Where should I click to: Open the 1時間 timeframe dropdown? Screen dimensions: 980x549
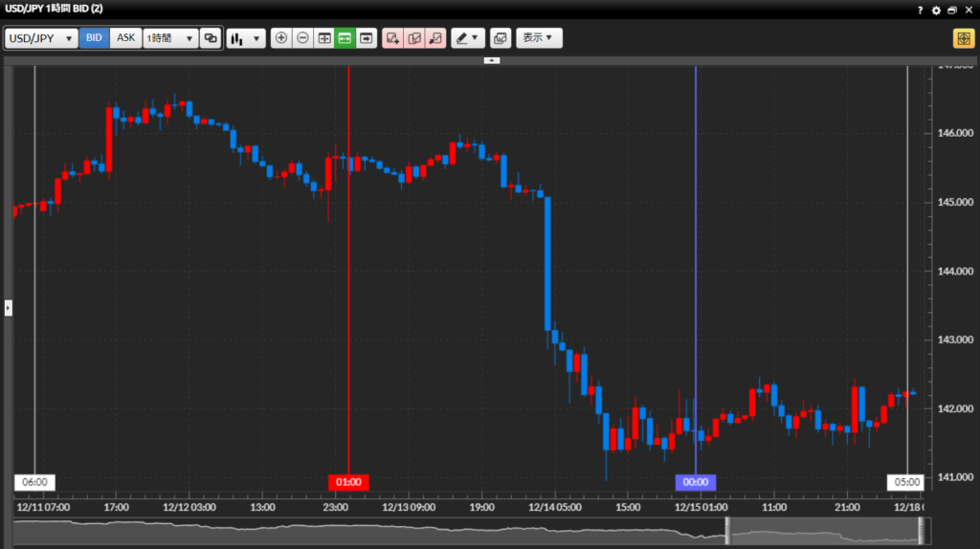coord(169,38)
